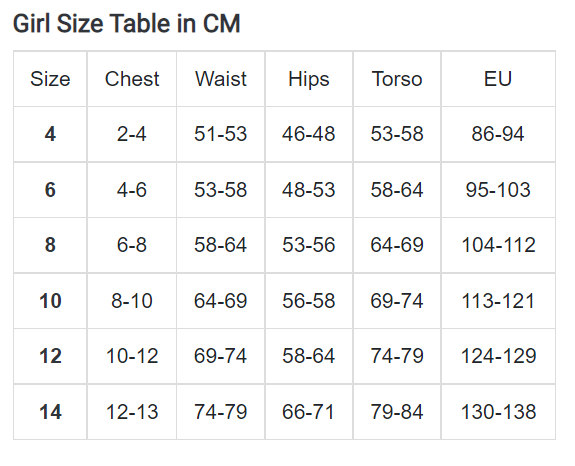575x466 pixels.
Task: Click the Girl Size Table in CM heading
Action: pyautogui.click(x=127, y=23)
